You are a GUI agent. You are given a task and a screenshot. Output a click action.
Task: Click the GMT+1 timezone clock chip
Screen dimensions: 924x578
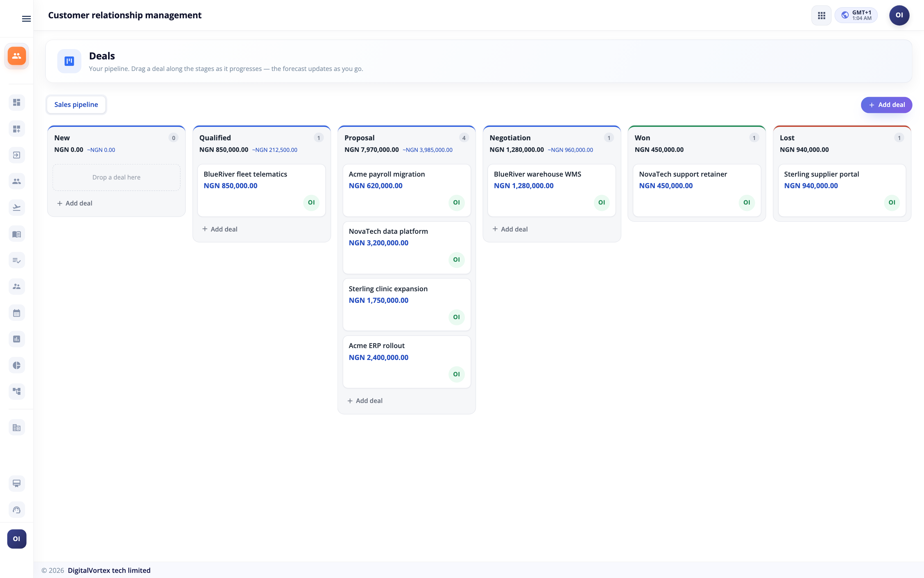pyautogui.click(x=856, y=15)
